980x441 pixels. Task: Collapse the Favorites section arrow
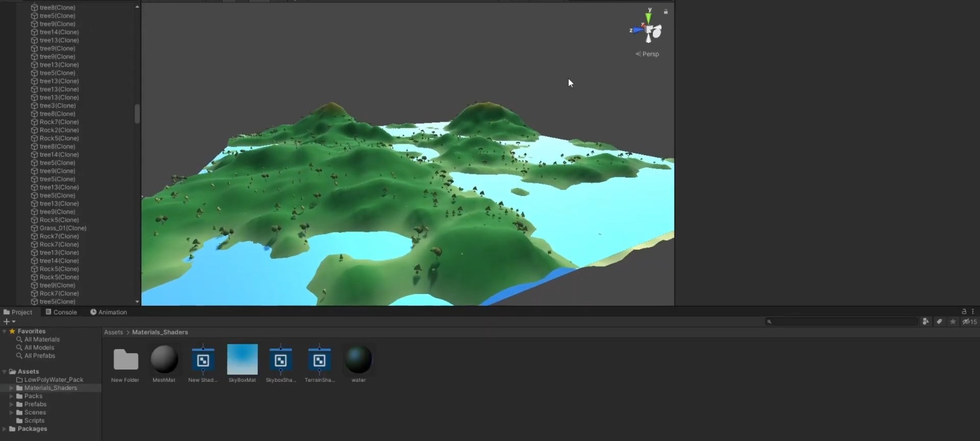tap(5, 331)
